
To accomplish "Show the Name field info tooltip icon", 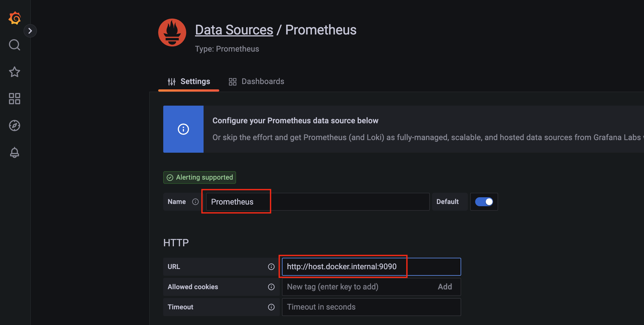I will coord(195,202).
